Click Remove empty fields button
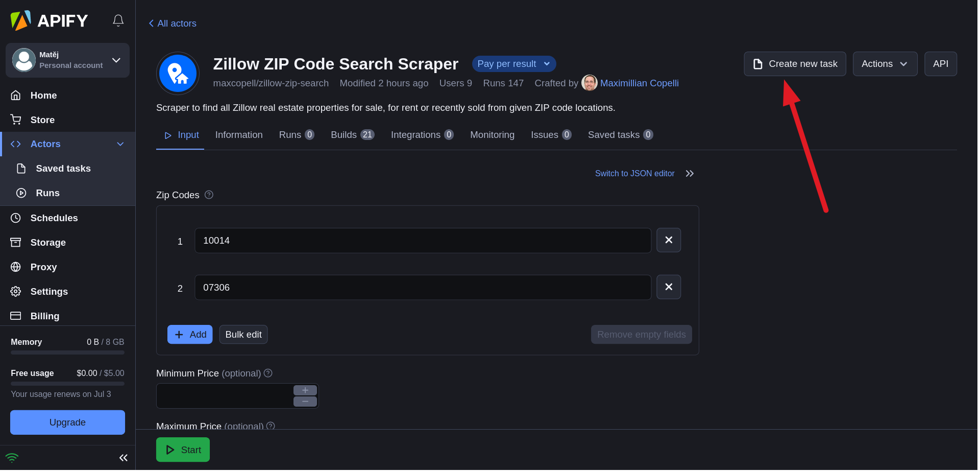The width and height of the screenshot is (980, 471). pyautogui.click(x=642, y=335)
